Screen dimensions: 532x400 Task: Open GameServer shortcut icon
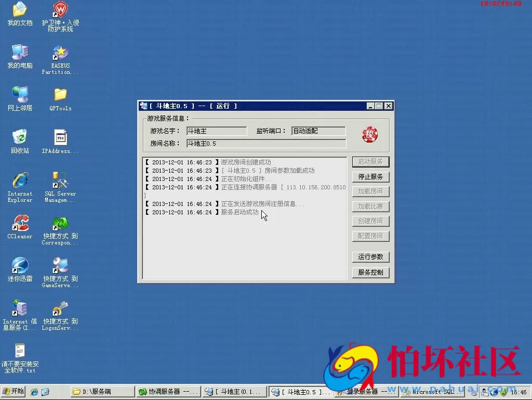[60, 266]
